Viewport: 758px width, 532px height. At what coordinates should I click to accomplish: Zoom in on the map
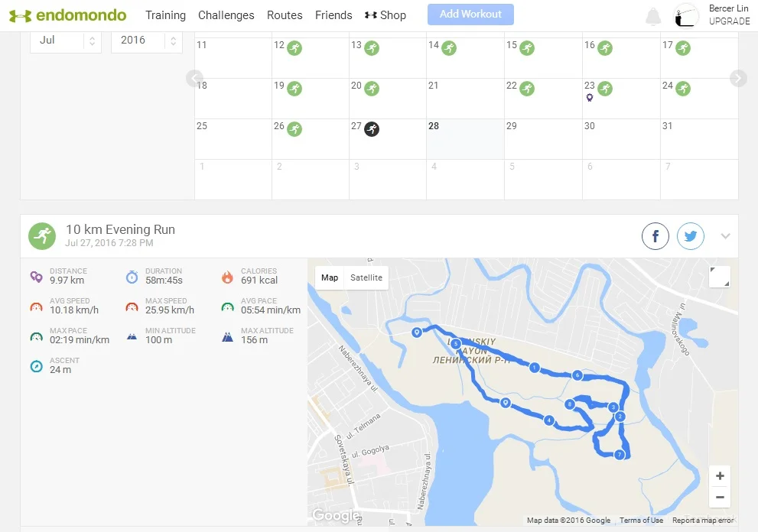coord(720,476)
